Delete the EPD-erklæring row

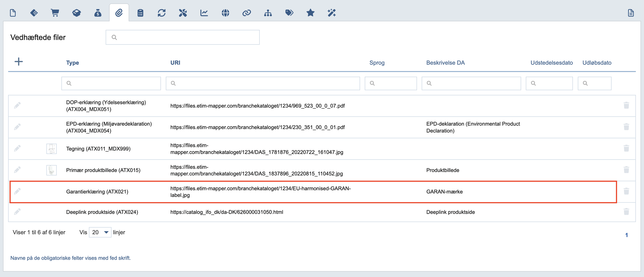(x=626, y=127)
